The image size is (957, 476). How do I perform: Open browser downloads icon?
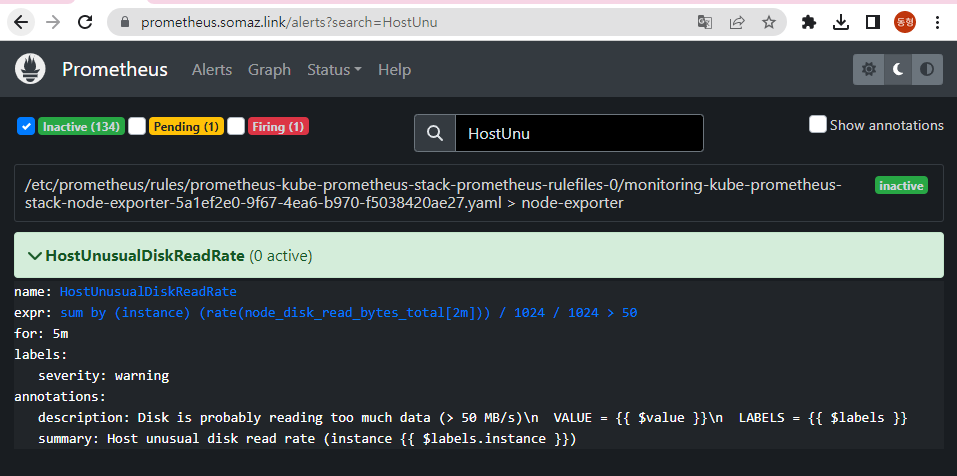(x=841, y=23)
